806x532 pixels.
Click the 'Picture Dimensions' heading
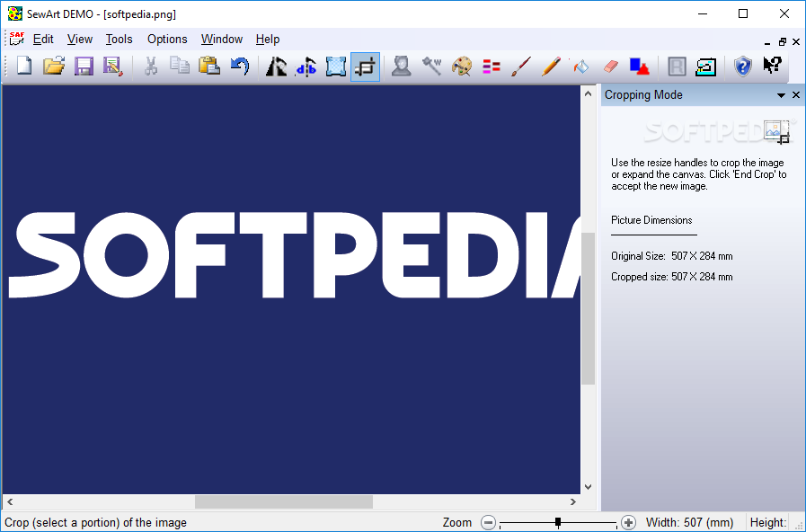click(x=651, y=220)
